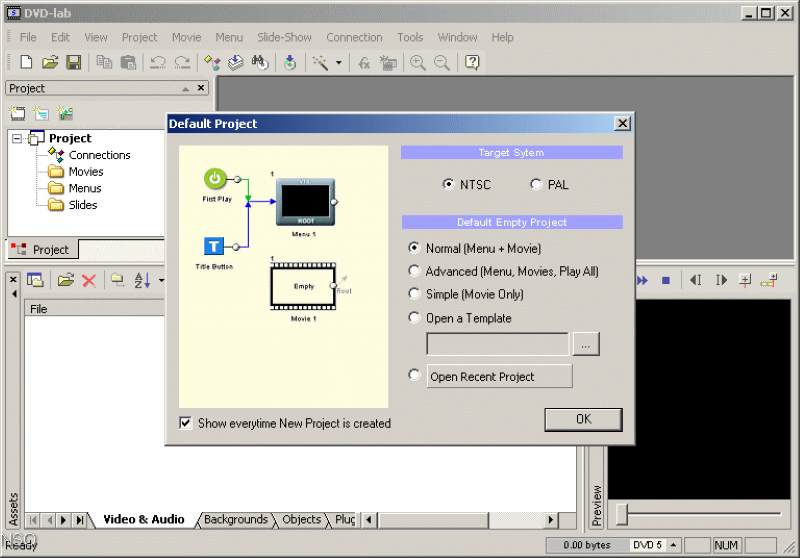Click the Zoom In magnifier icon
The height and width of the screenshot is (558, 800).
[x=418, y=62]
